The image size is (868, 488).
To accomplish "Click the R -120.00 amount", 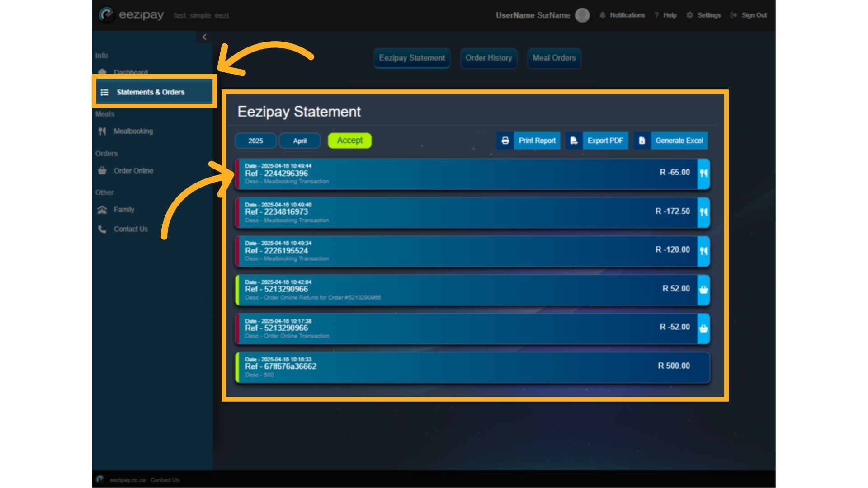I will click(x=673, y=250).
